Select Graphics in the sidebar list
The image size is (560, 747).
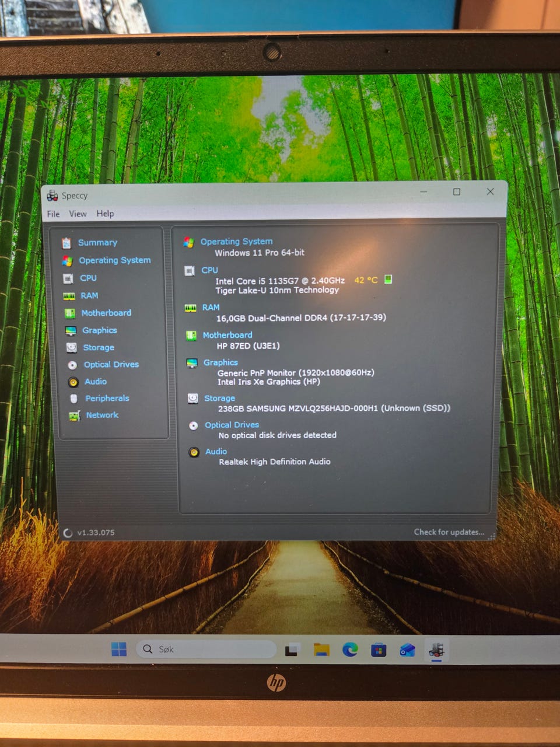tap(99, 330)
